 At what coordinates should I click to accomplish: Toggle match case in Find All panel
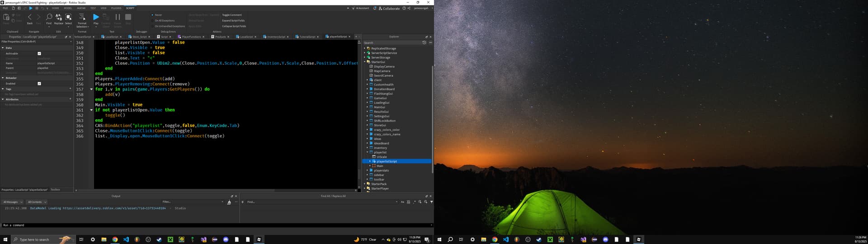click(x=402, y=202)
